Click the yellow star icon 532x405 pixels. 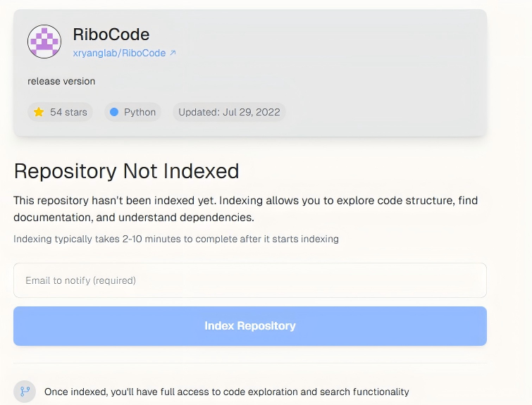pyautogui.click(x=39, y=112)
